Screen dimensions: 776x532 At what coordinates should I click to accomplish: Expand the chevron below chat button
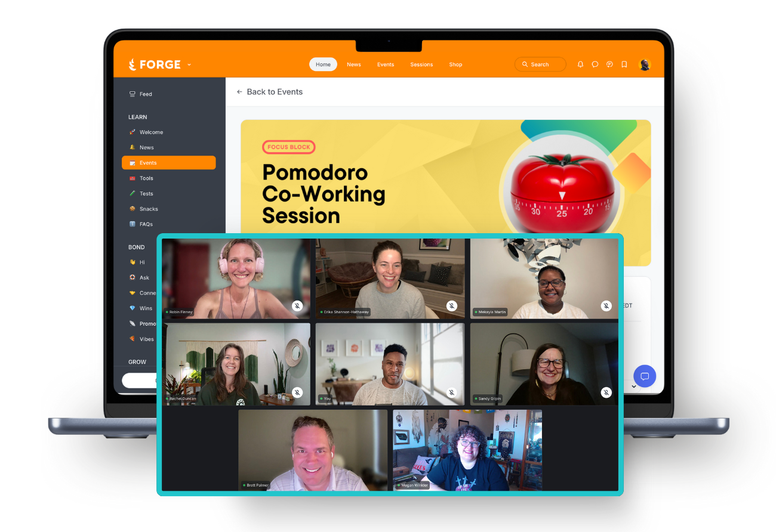tap(633, 386)
